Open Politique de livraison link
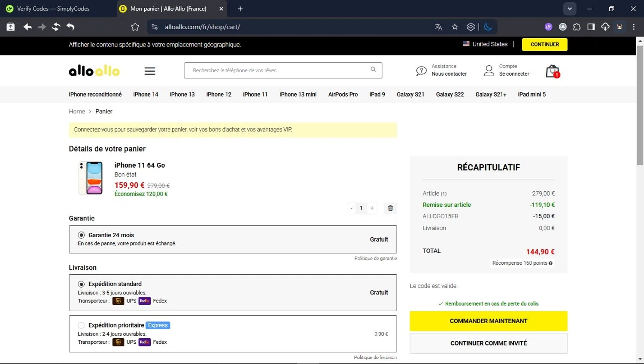Screen dimensions: 644x364 [375, 358]
